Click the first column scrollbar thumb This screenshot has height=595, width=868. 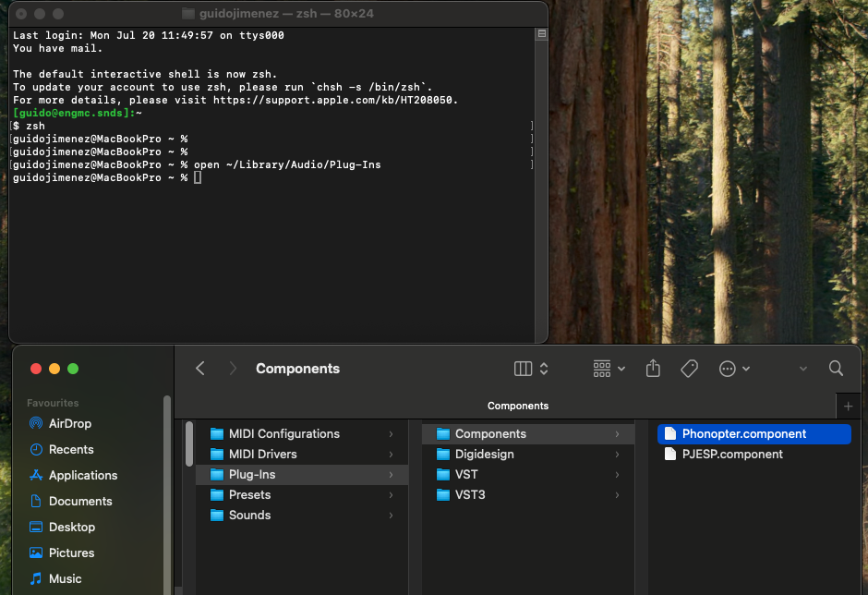189,443
